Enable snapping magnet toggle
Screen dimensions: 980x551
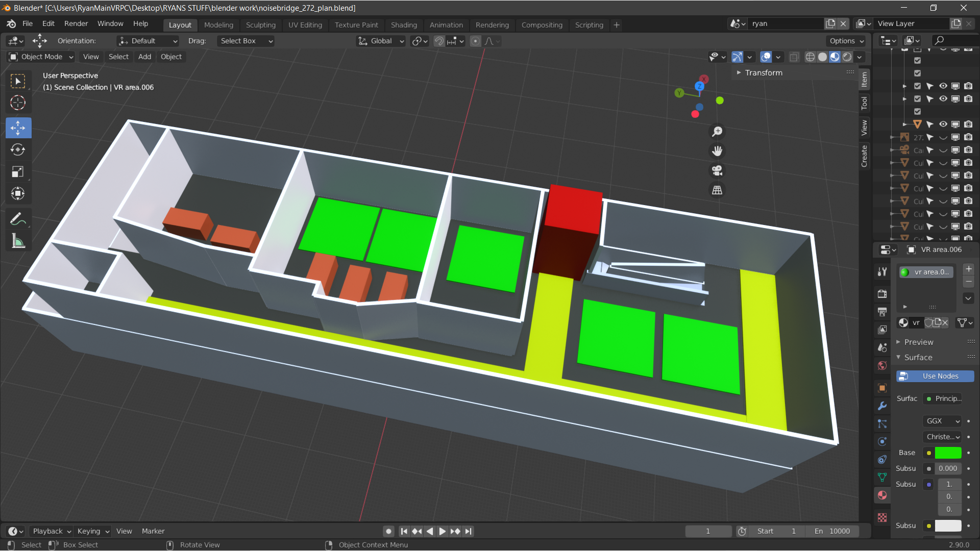click(x=439, y=41)
